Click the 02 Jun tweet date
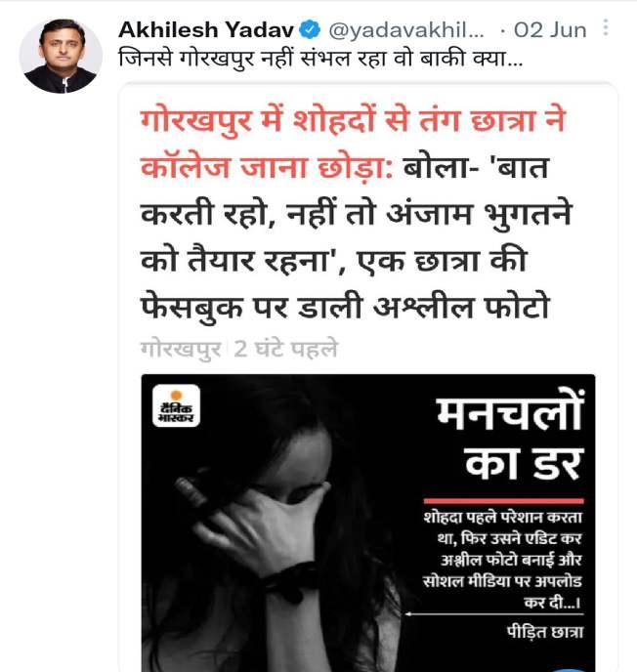 [x=550, y=30]
